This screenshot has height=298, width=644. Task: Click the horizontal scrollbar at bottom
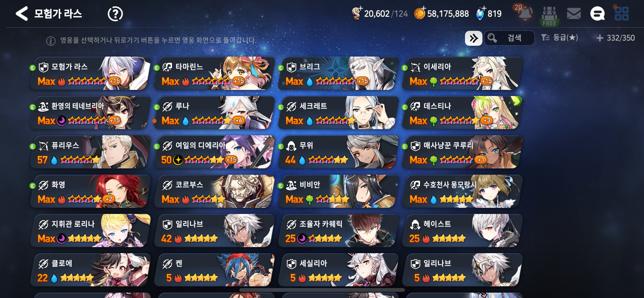(322, 290)
